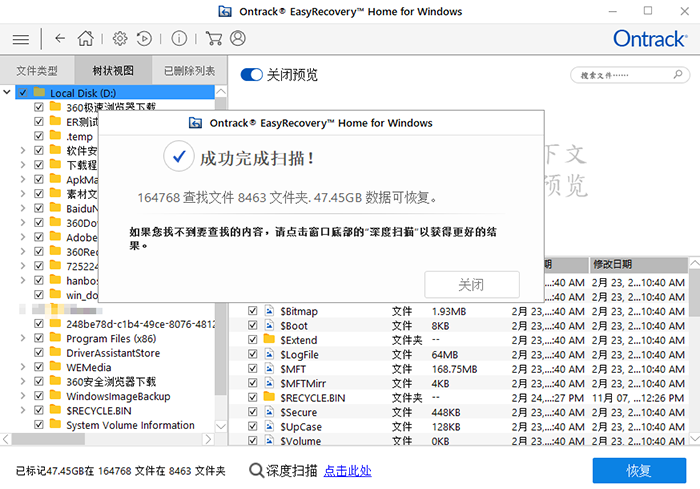Expand the $RECYCLE.BIN tree node
700x489 pixels.
(x=23, y=410)
